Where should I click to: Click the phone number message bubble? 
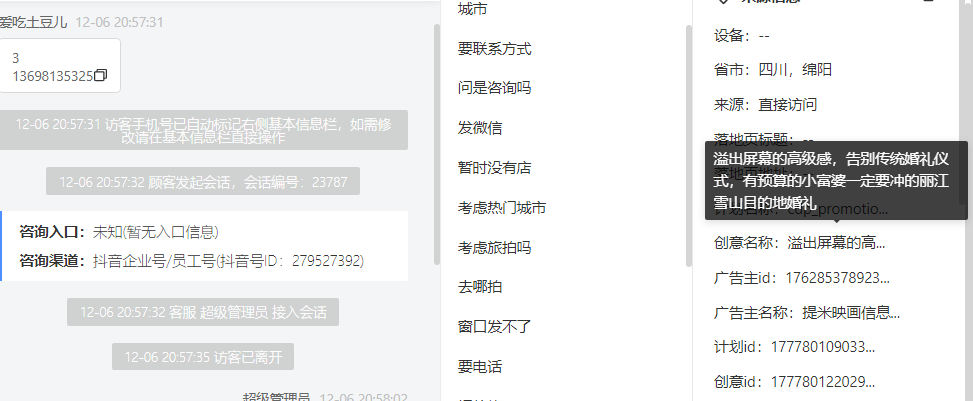coord(59,66)
